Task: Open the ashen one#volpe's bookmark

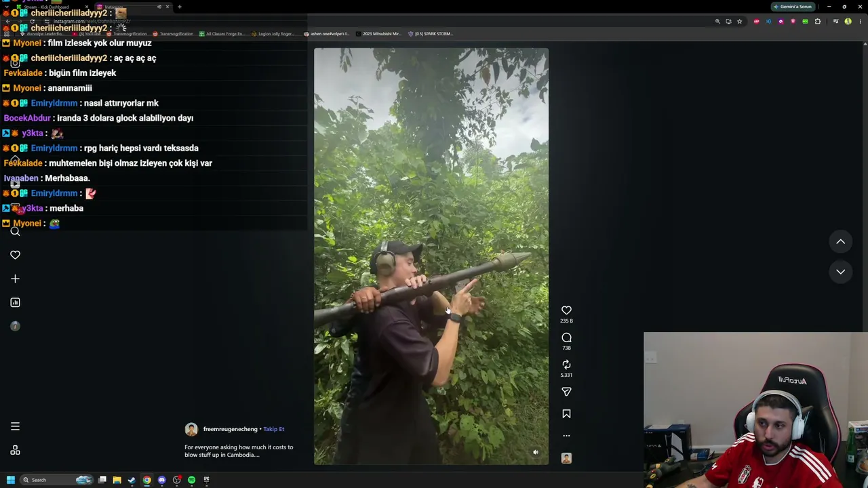Action: [x=326, y=34]
